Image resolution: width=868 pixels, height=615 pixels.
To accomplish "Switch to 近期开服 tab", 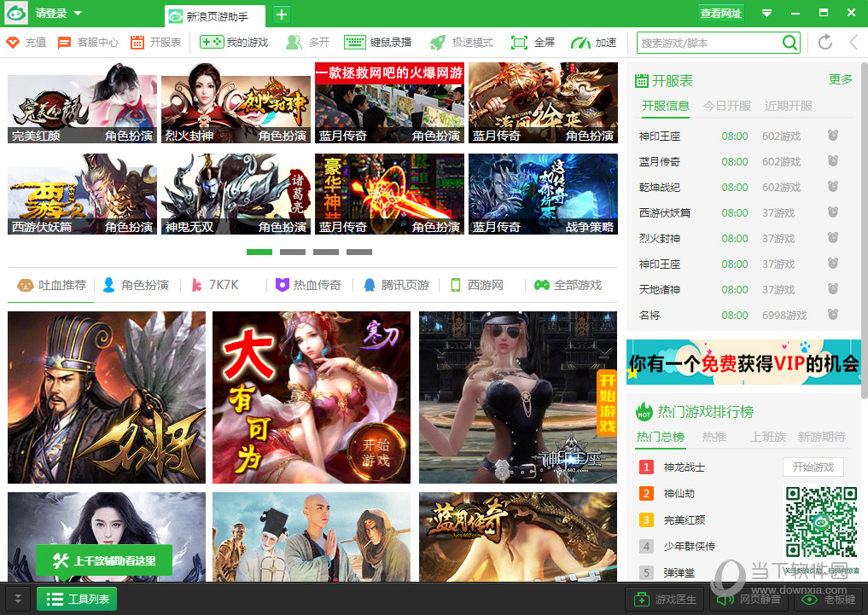I will (789, 106).
